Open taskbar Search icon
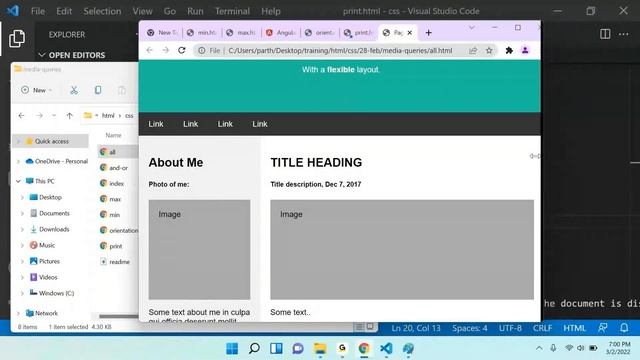Viewport: 640px width, 360px height. (254, 348)
